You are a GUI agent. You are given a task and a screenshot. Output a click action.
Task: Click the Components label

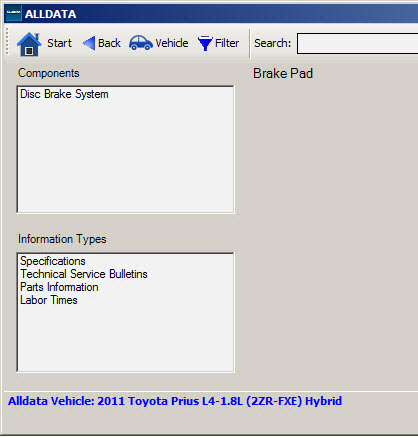49,73
